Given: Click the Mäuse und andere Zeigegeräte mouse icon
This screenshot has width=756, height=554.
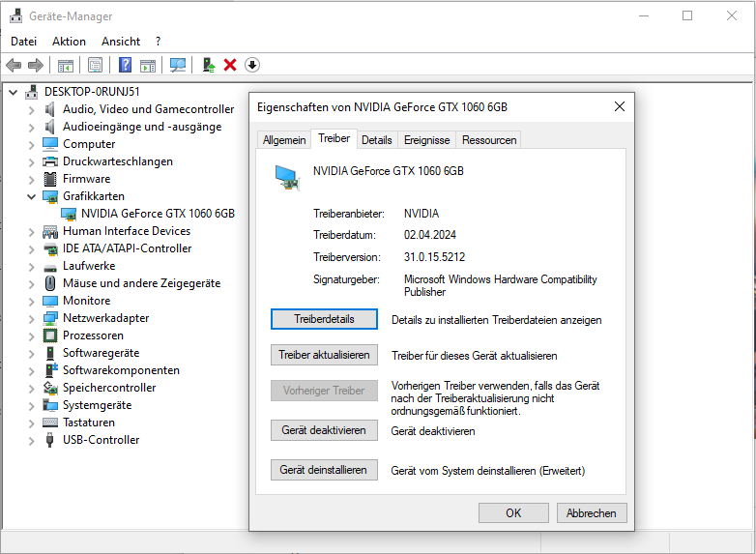Looking at the screenshot, I should tap(50, 283).
